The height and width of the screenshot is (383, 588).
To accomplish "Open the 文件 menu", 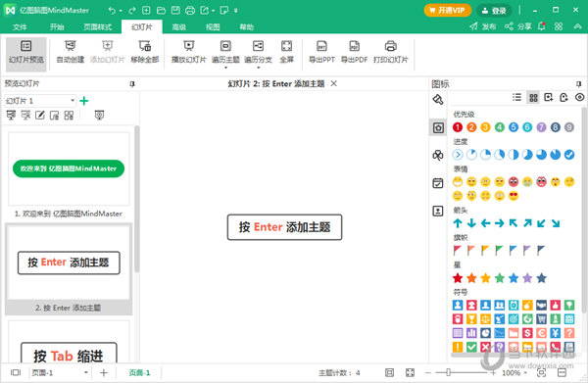I will [20, 27].
